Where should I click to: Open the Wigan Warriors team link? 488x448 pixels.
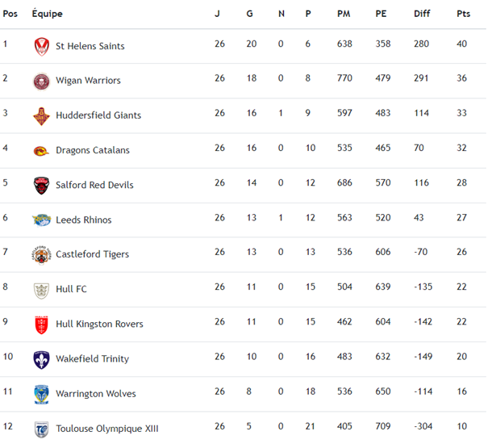88,81
